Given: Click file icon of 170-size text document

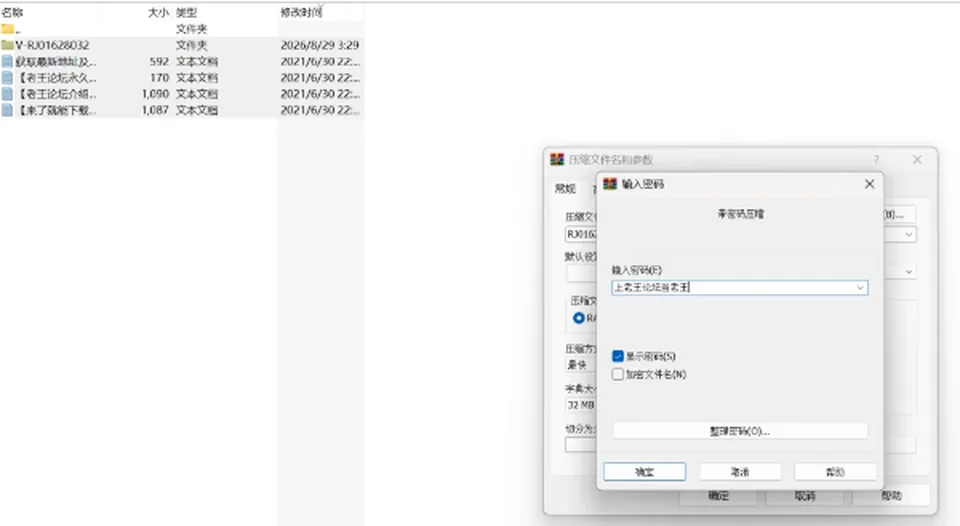Looking at the screenshot, I should click(x=7, y=77).
